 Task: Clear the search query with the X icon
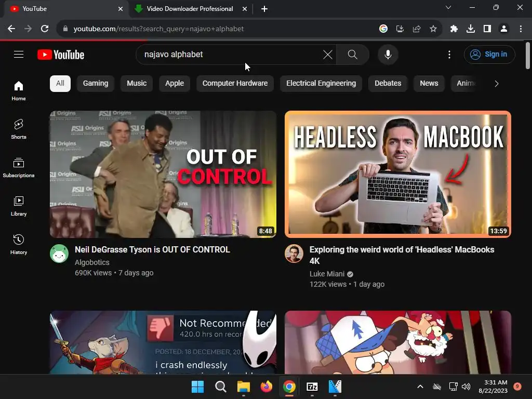pos(328,54)
